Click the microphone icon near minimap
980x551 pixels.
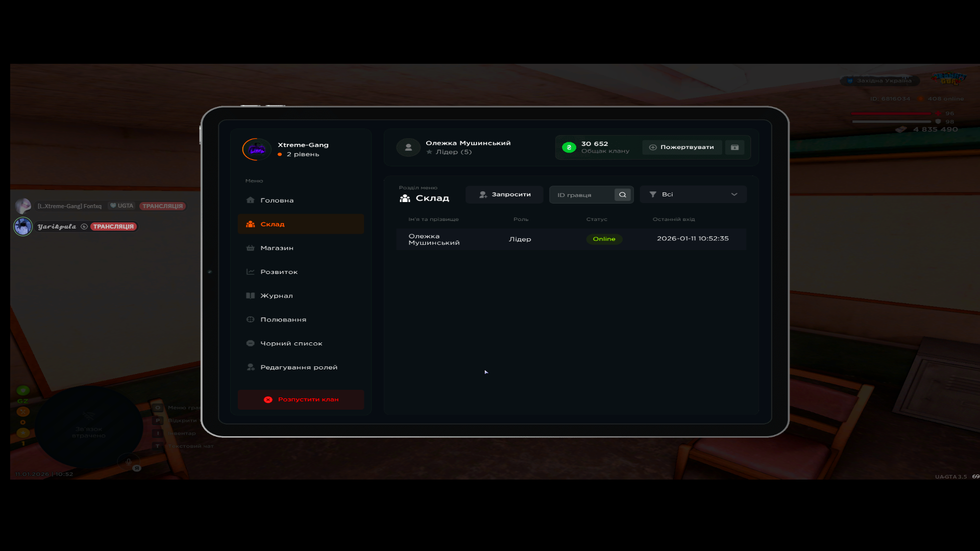click(x=128, y=462)
